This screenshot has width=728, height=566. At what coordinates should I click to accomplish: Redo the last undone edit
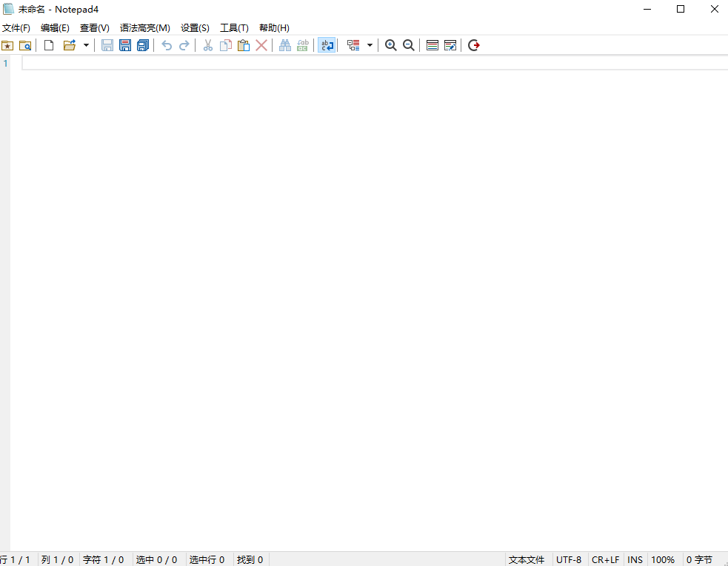tap(184, 45)
